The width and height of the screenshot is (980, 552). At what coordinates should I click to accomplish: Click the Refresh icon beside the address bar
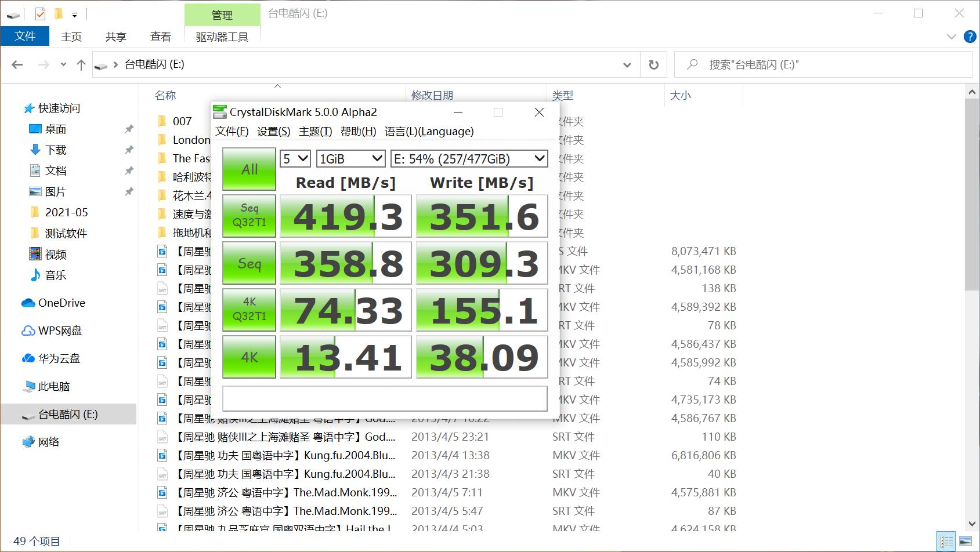tap(653, 65)
